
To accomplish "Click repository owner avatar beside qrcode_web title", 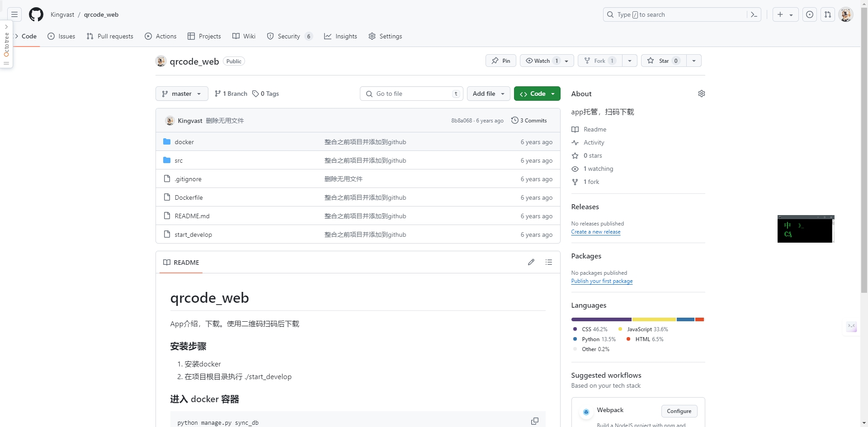I will [161, 61].
